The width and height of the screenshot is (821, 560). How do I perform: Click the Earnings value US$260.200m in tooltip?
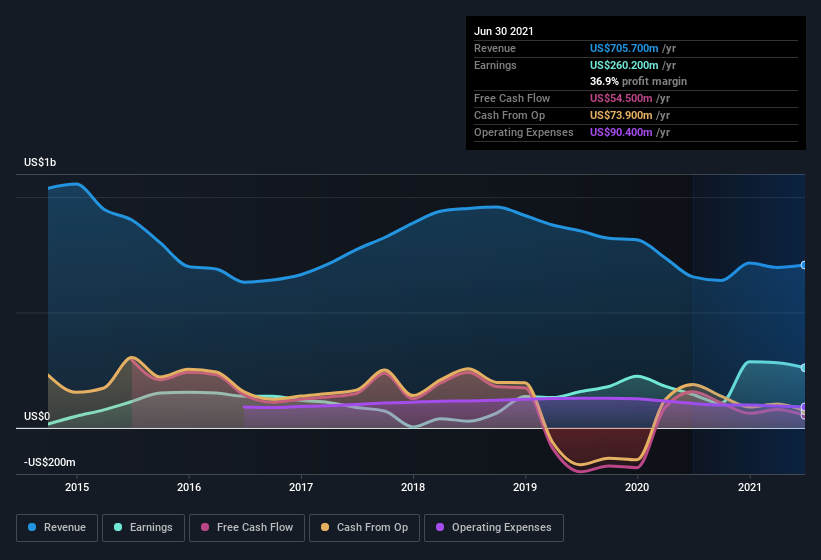click(x=624, y=65)
